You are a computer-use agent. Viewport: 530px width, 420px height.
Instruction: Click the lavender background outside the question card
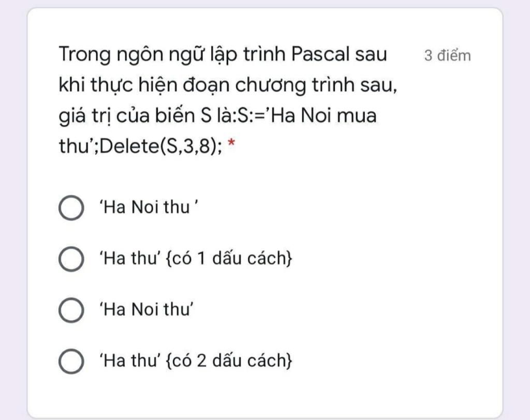pos(518,207)
